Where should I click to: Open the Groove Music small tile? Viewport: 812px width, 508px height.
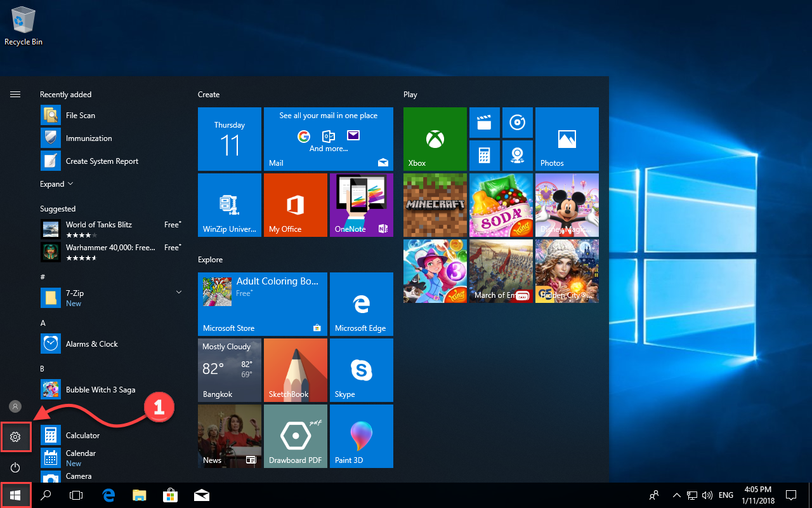pyautogui.click(x=518, y=123)
